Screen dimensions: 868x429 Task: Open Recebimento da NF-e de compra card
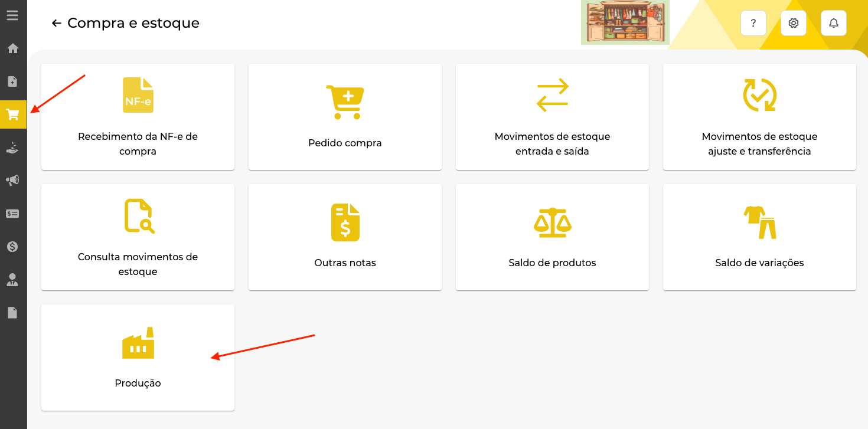[x=138, y=117]
